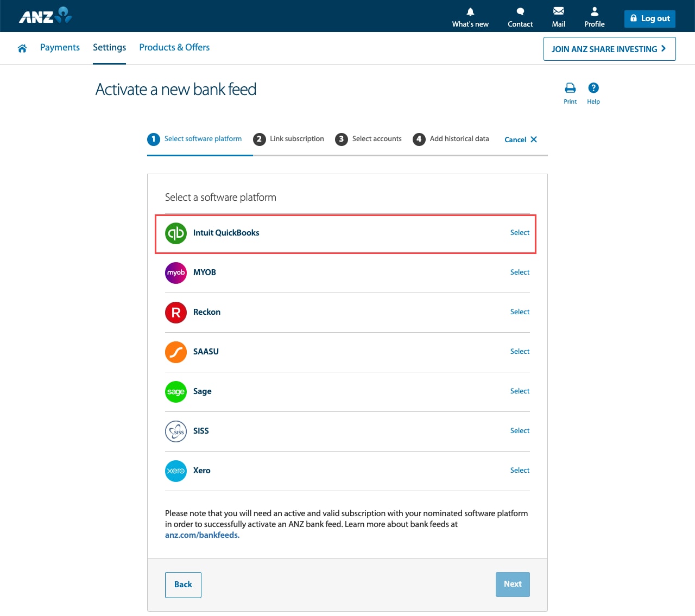Open What's new bell notifications
Screen dimensions: 695x616
pos(470,11)
